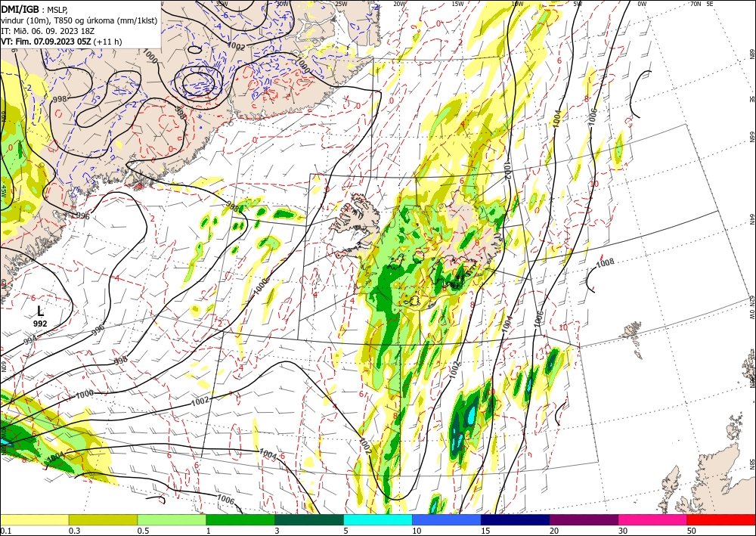Viewport: 756px width, 536px height.
Task: Click legend scale value '50'
Action: point(692,531)
